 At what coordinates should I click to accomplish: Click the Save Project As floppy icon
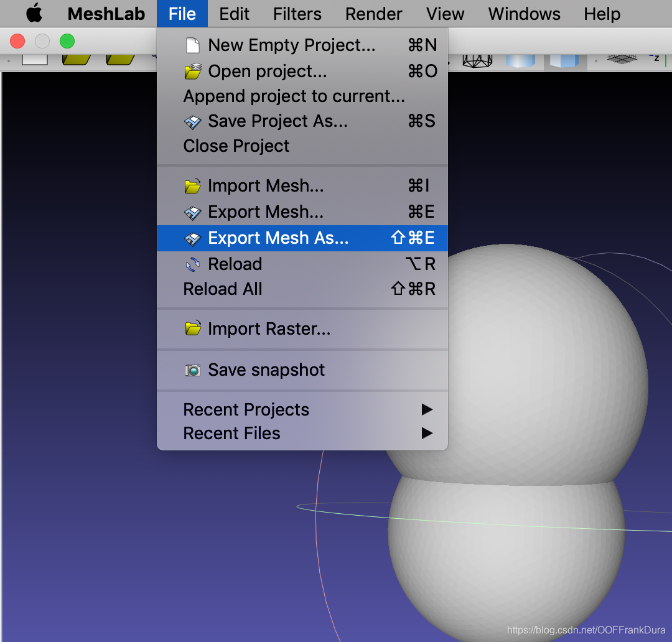tap(193, 122)
